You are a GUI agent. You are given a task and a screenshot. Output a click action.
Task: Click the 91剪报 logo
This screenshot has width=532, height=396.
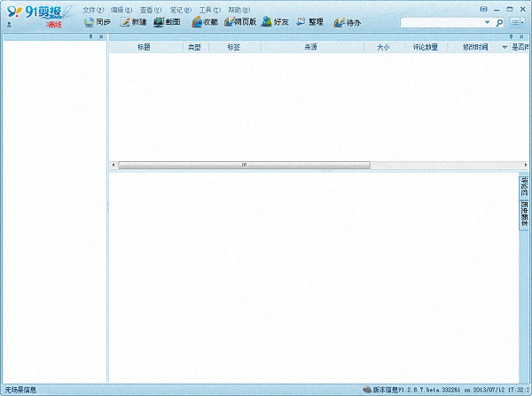tap(39, 12)
